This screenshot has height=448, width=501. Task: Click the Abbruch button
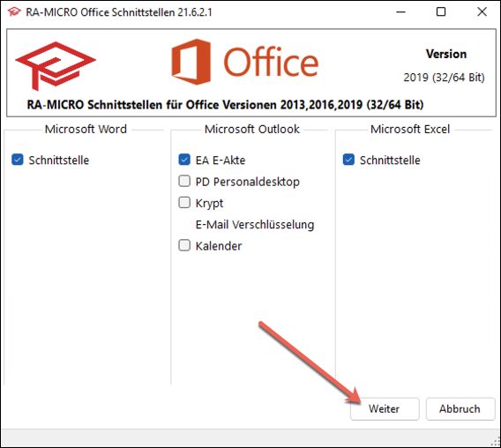click(460, 408)
